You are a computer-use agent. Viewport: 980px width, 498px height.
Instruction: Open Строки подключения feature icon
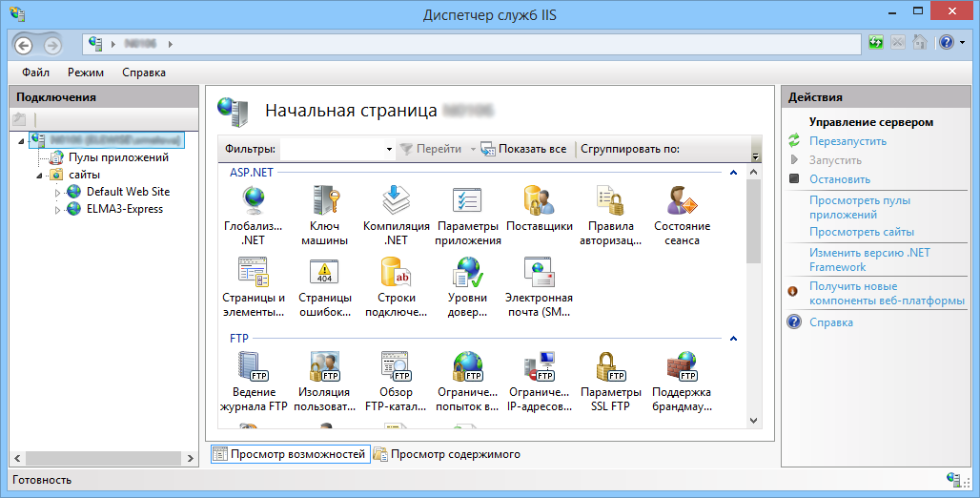(x=396, y=274)
